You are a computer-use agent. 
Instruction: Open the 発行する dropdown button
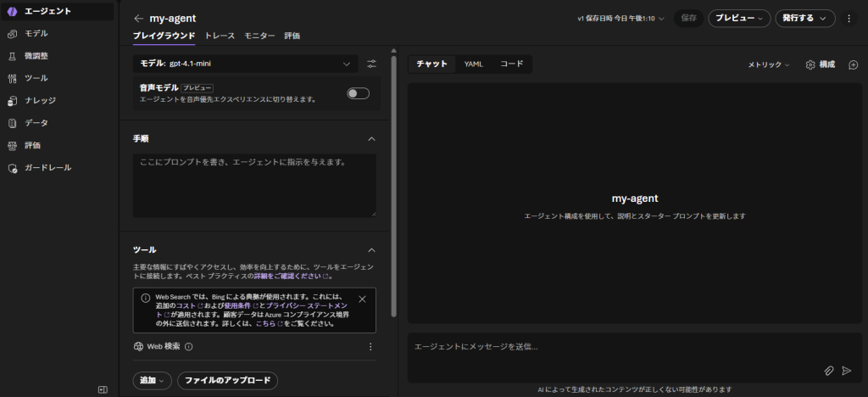tap(805, 19)
